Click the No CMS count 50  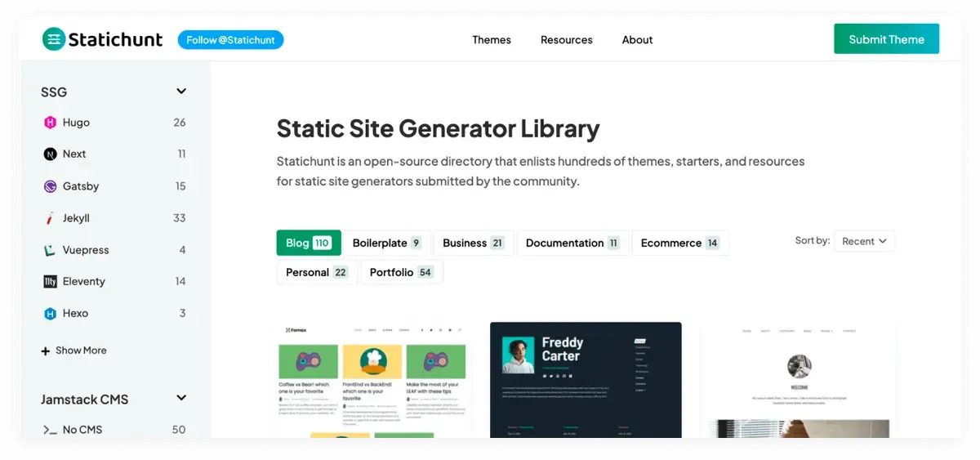click(179, 430)
